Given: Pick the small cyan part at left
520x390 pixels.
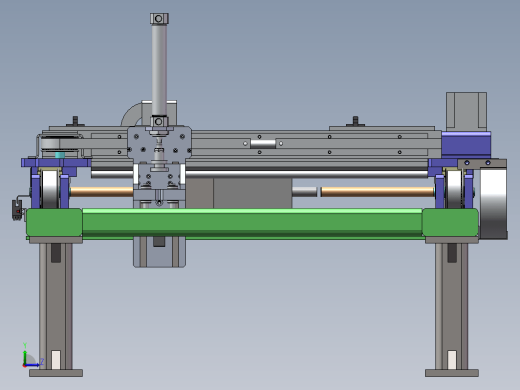Looking at the screenshot, I should (60, 155).
